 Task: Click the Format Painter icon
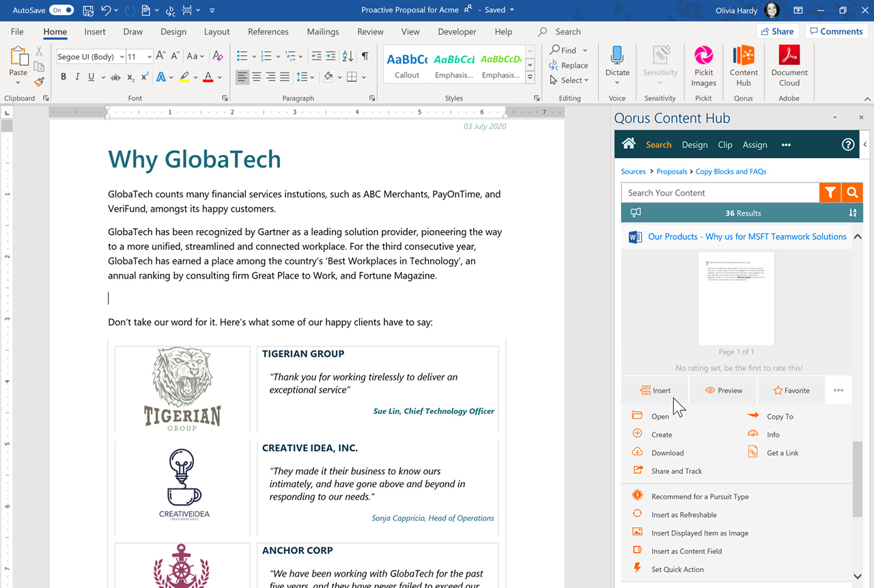pos(39,81)
